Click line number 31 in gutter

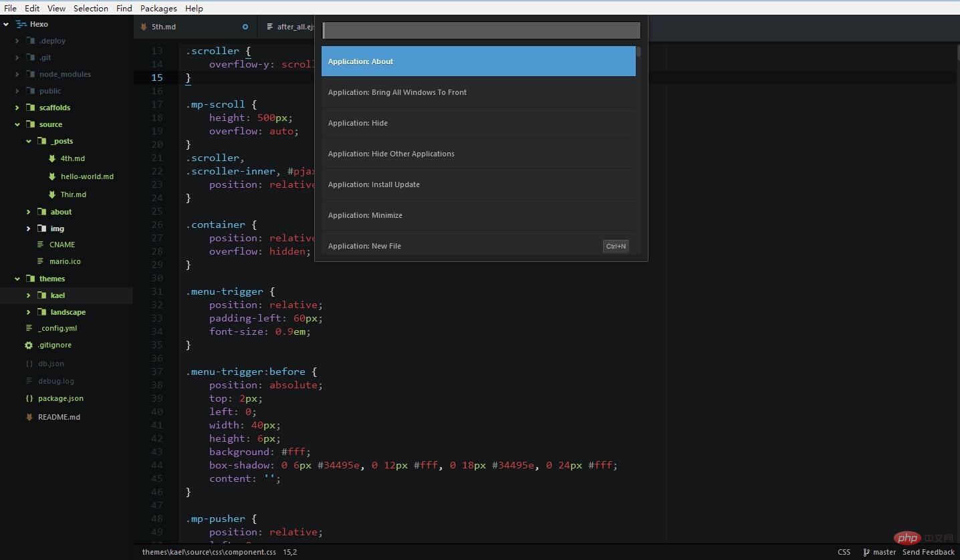(157, 291)
